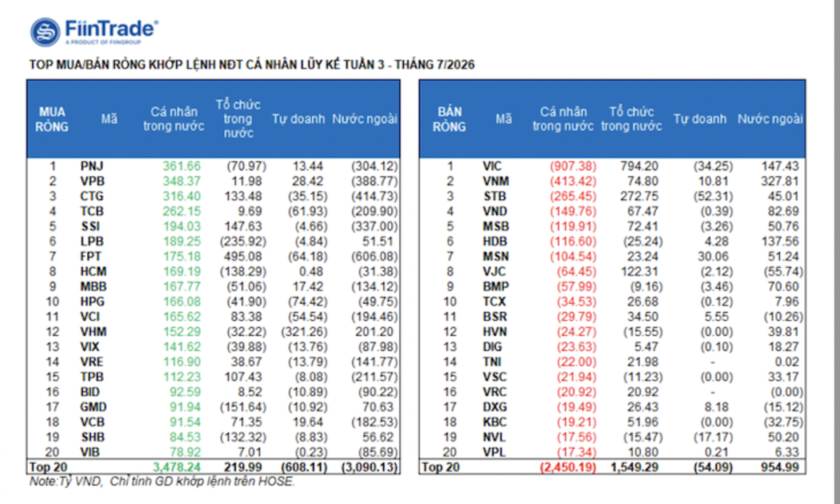Select the Tổ chức trong nước header left
The width and height of the screenshot is (840, 504).
coord(238,119)
